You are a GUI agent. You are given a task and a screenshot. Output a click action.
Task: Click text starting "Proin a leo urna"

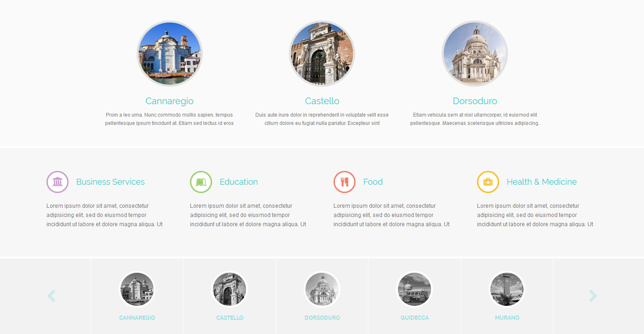tap(169, 119)
